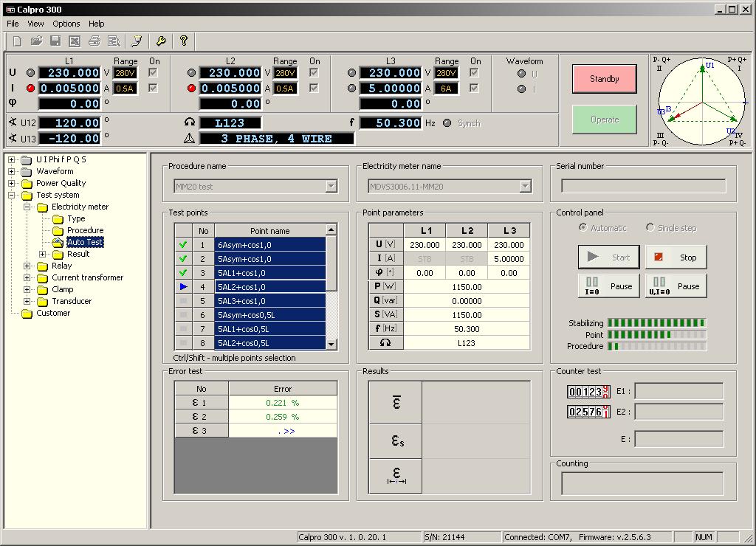The image size is (756, 546).
Task: Click the Procedure progress bar
Action: [656, 346]
